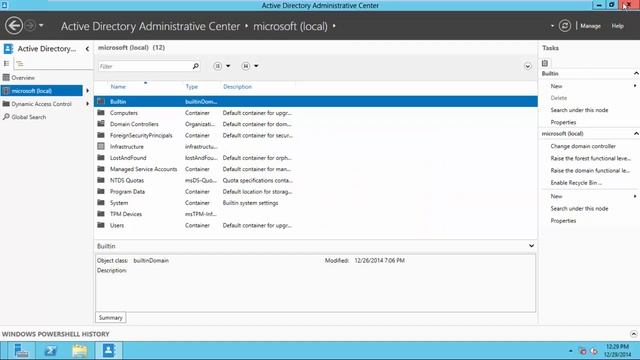
Task: Click Search under this node under Builtin
Action: point(579,110)
